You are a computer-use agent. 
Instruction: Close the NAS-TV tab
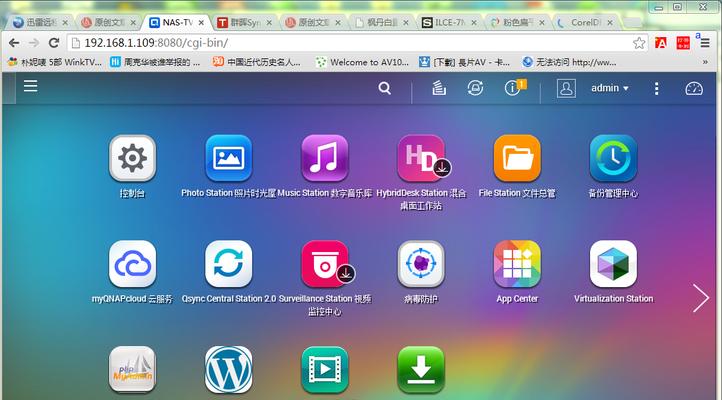tap(201, 23)
